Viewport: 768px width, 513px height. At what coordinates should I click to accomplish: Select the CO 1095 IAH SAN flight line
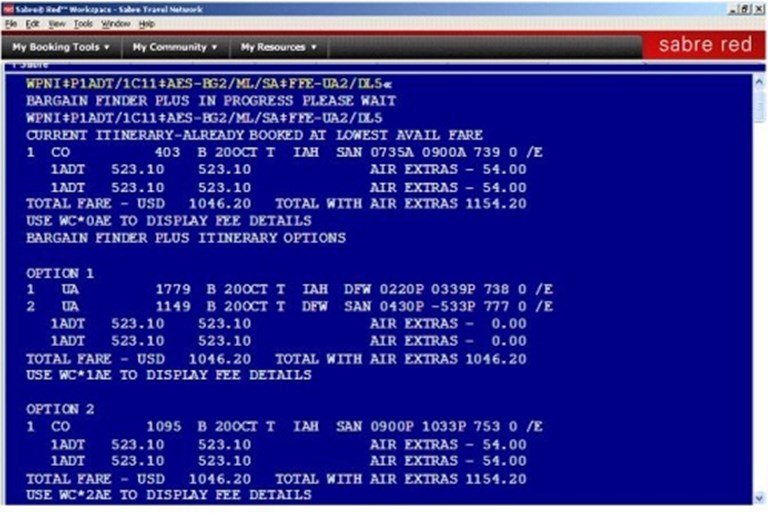point(285,427)
